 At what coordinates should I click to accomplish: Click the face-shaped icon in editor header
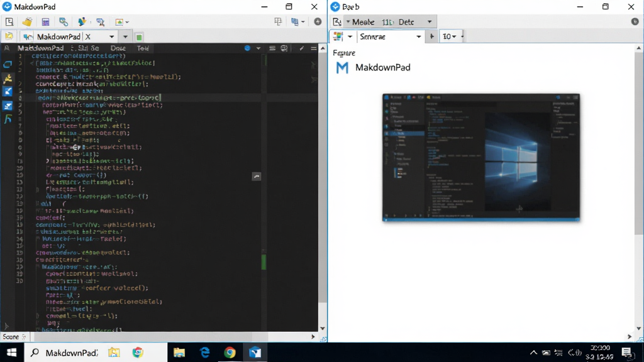point(284,48)
